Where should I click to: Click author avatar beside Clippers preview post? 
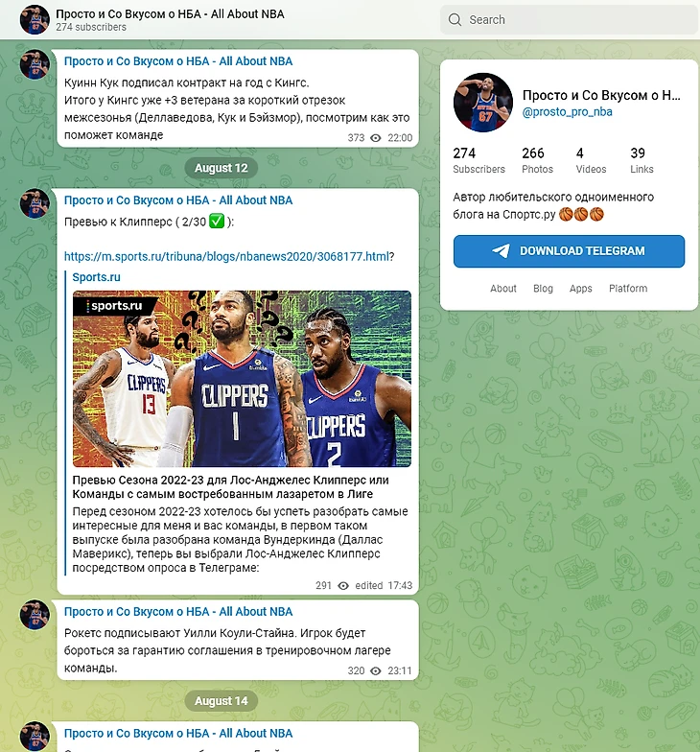[x=35, y=203]
